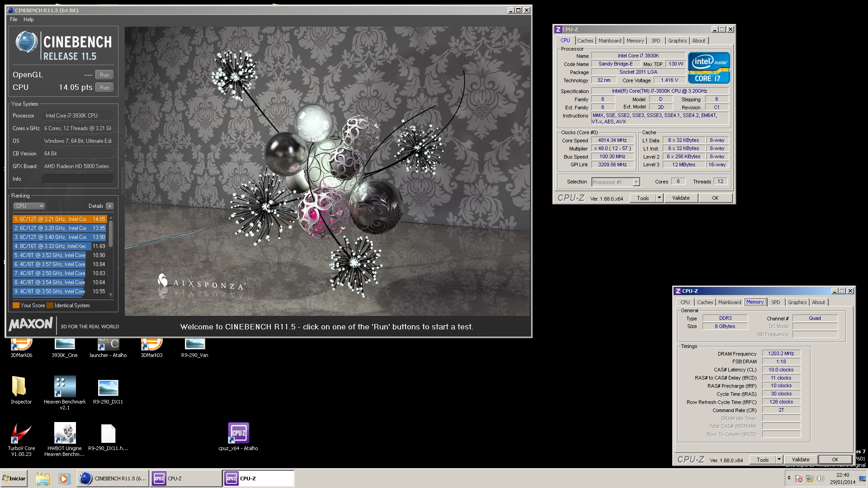Open the R9-290_Van image icon
Viewport: 868px width, 488px height.
pos(195,348)
